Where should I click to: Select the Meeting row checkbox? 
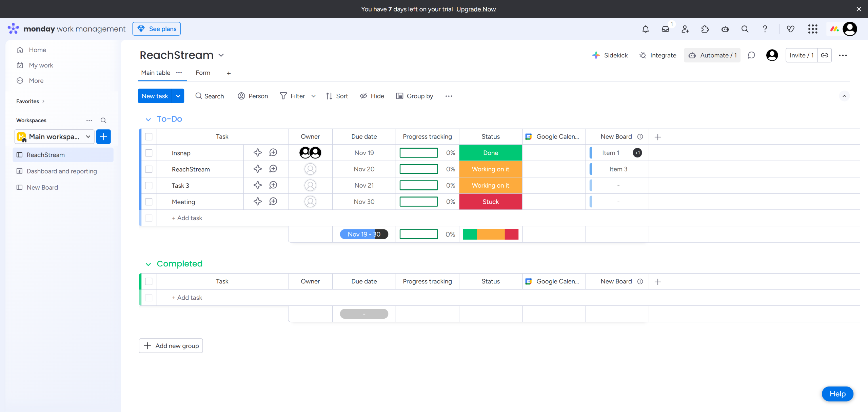(149, 202)
